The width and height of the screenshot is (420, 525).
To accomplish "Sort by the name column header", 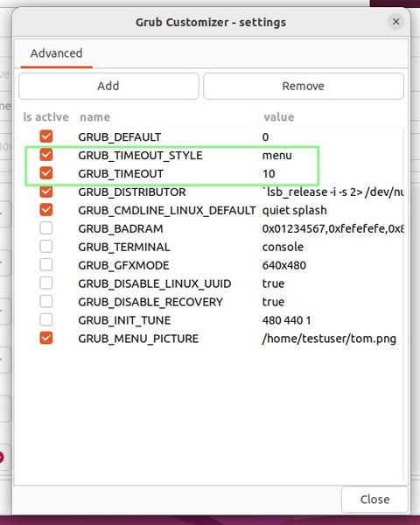I will click(x=94, y=117).
